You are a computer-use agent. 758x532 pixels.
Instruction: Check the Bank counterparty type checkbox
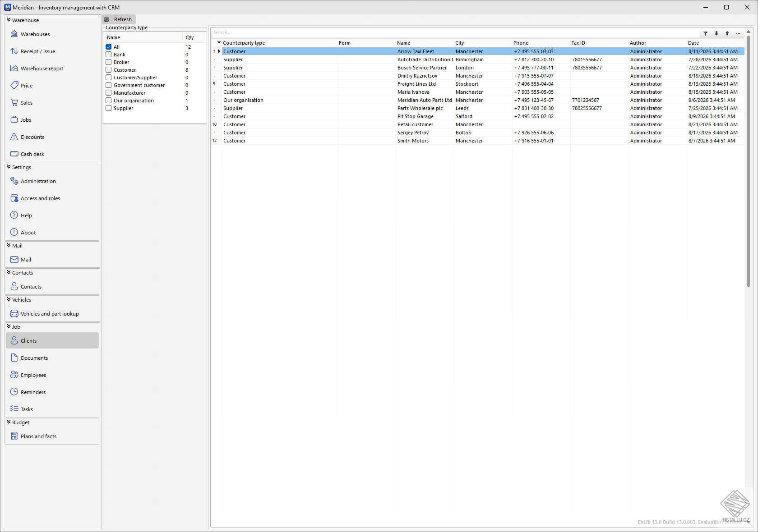(x=109, y=55)
